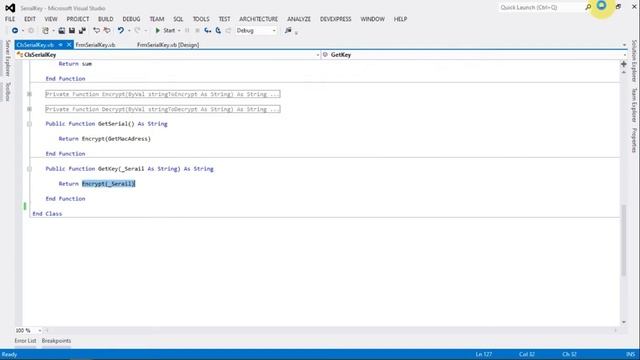
Task: Open the GetKey member selector dropdown
Action: tap(624, 55)
